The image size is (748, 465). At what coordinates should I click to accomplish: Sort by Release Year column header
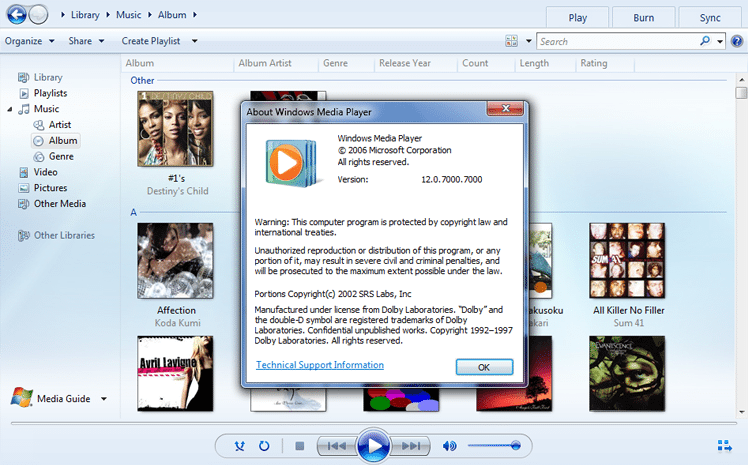click(x=416, y=63)
